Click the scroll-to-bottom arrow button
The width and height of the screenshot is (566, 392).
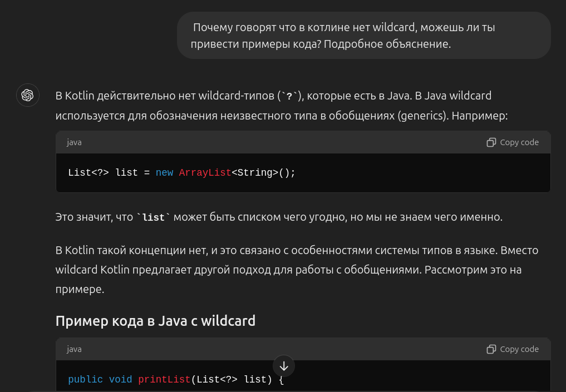point(284,366)
